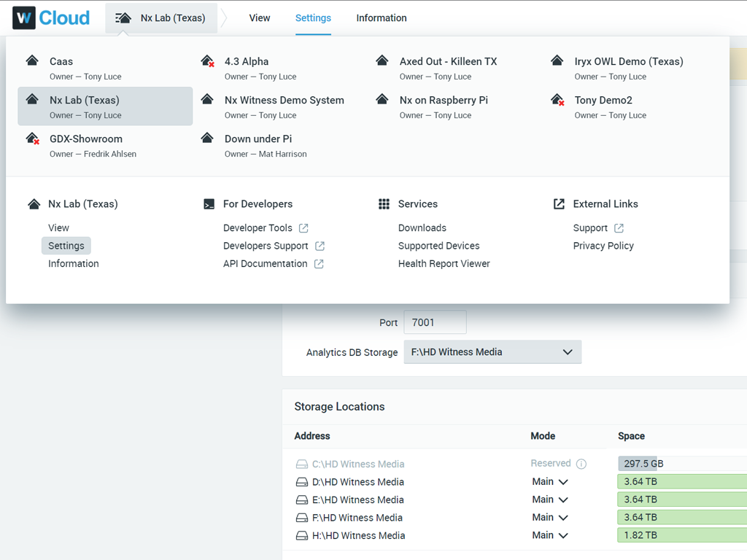Click the For Developers terminal icon
The width and height of the screenshot is (747, 560).
[x=209, y=204]
